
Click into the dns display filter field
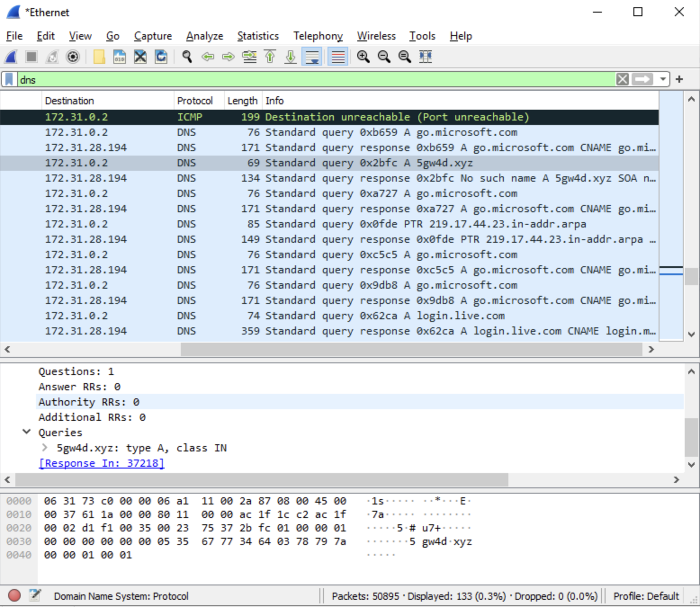point(316,80)
